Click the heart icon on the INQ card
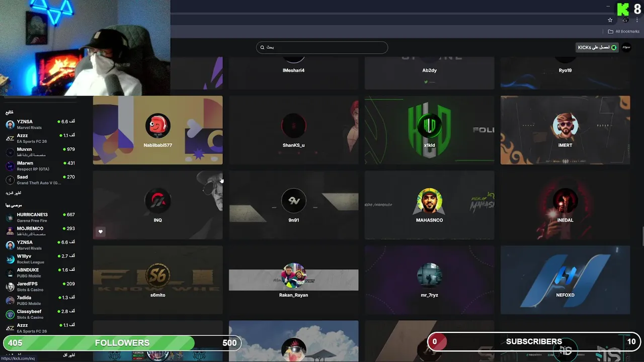644x362 pixels. pos(101,232)
